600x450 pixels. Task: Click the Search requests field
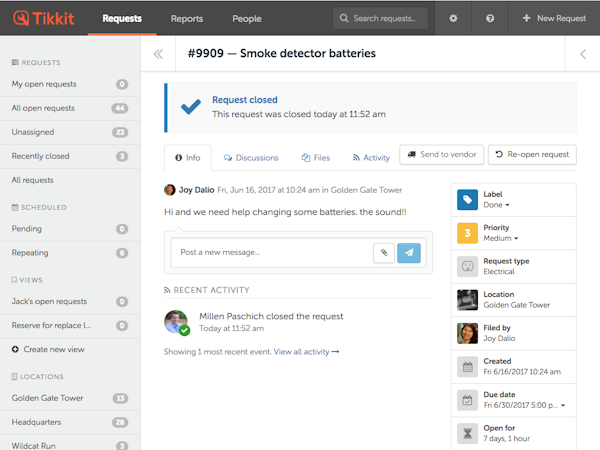point(381,18)
